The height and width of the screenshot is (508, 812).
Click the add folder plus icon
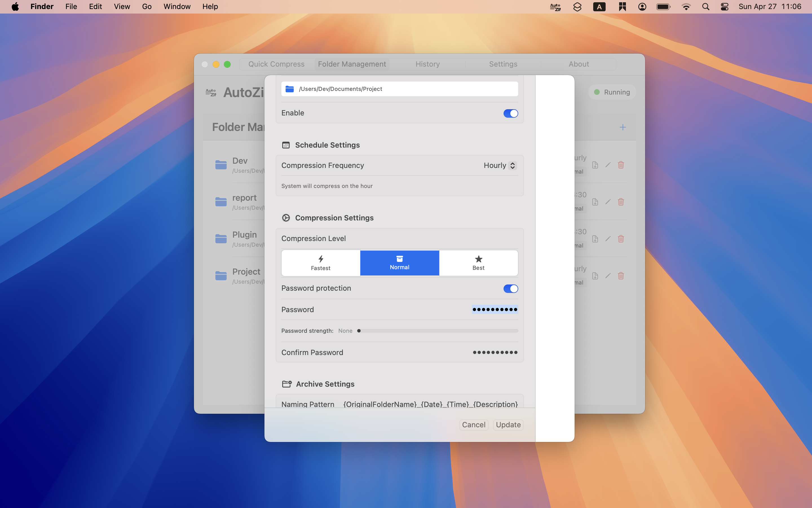[x=623, y=127]
